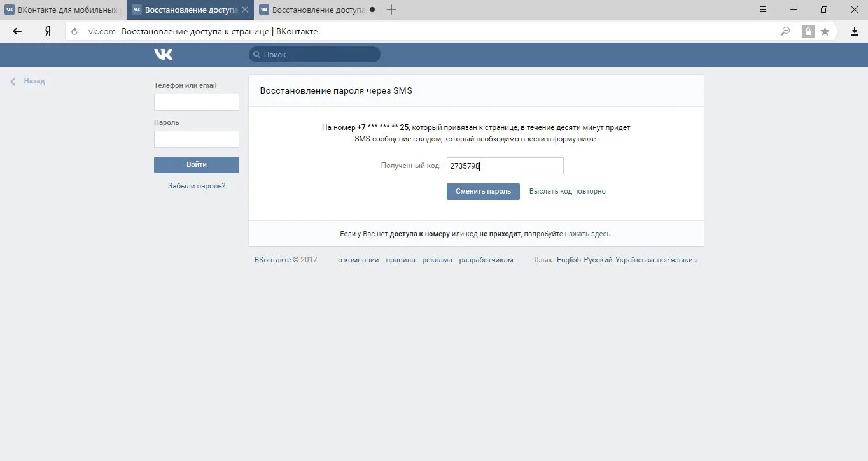868x461 pixels.
Task: Restore down the browser window
Action: click(x=824, y=10)
